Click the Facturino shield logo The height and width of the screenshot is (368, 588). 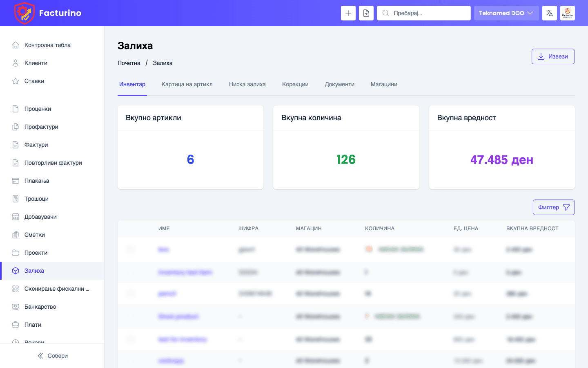pyautogui.click(x=24, y=13)
